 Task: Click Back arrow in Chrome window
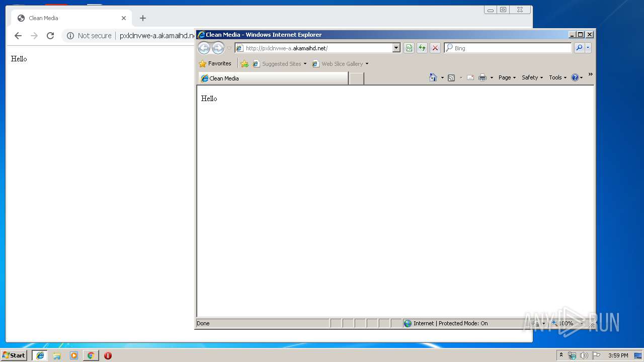pyautogui.click(x=18, y=36)
